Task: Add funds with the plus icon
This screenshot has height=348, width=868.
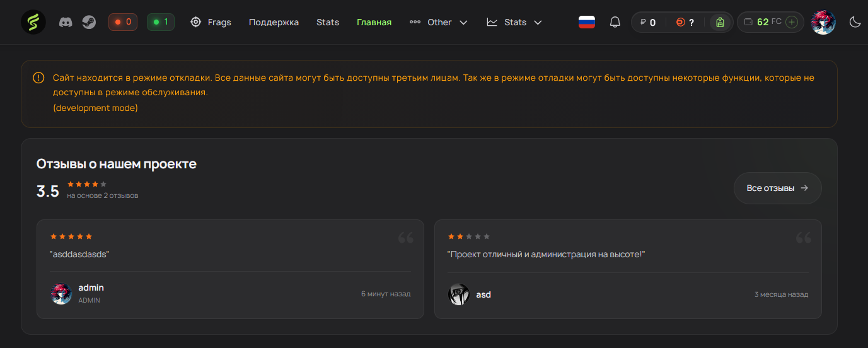Action: (x=792, y=22)
